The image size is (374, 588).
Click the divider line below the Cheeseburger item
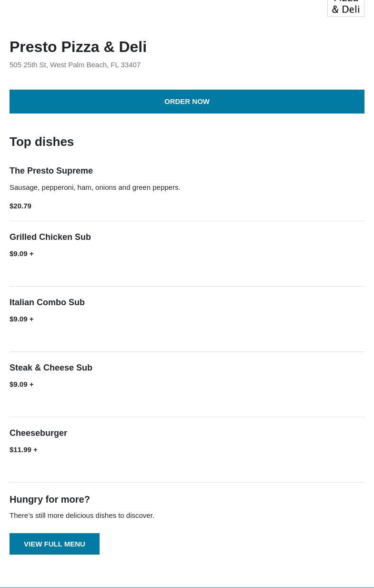(187, 482)
